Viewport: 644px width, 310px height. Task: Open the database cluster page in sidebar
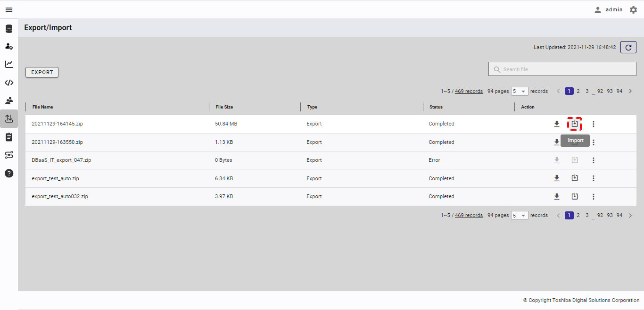[9, 29]
